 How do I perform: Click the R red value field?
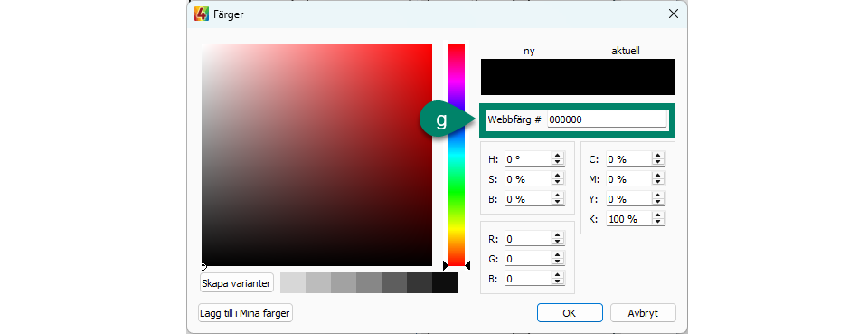pos(528,239)
